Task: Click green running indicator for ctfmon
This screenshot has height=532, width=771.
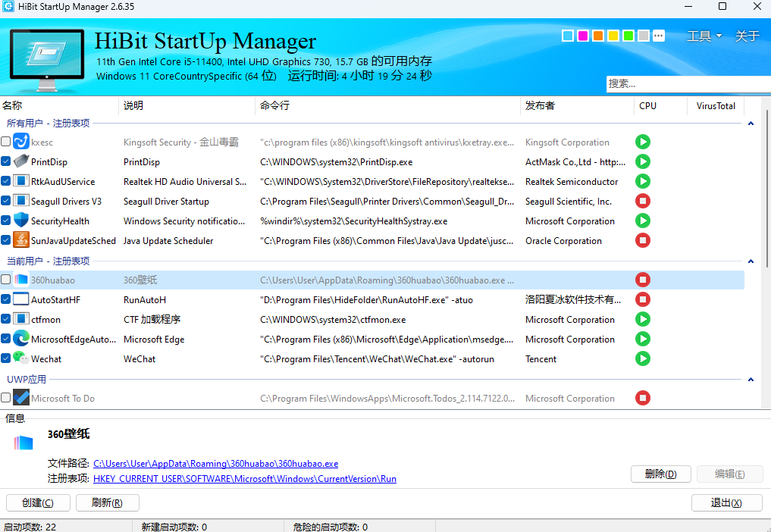Action: coord(643,319)
